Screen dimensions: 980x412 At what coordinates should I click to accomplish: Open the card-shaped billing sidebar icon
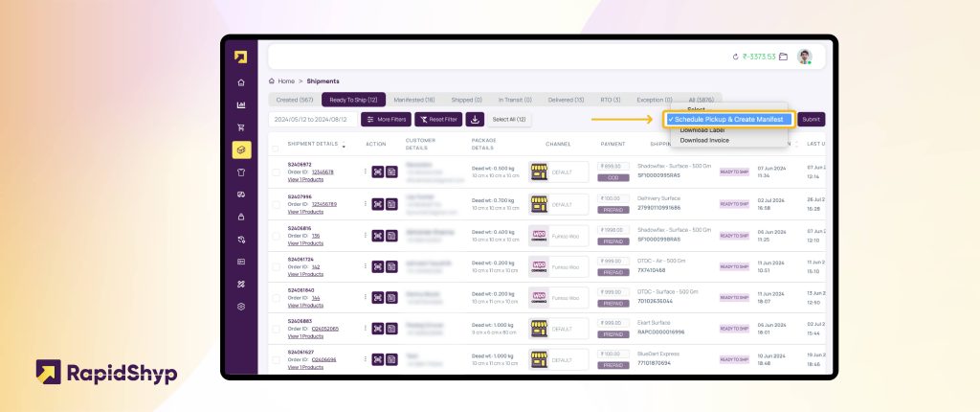point(241,262)
